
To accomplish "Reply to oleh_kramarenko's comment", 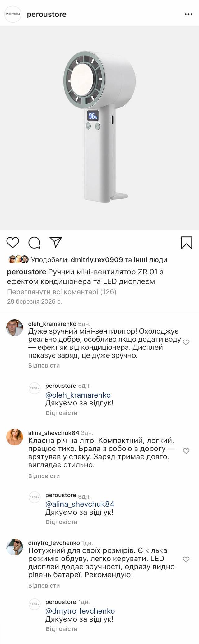I will point(44,365).
